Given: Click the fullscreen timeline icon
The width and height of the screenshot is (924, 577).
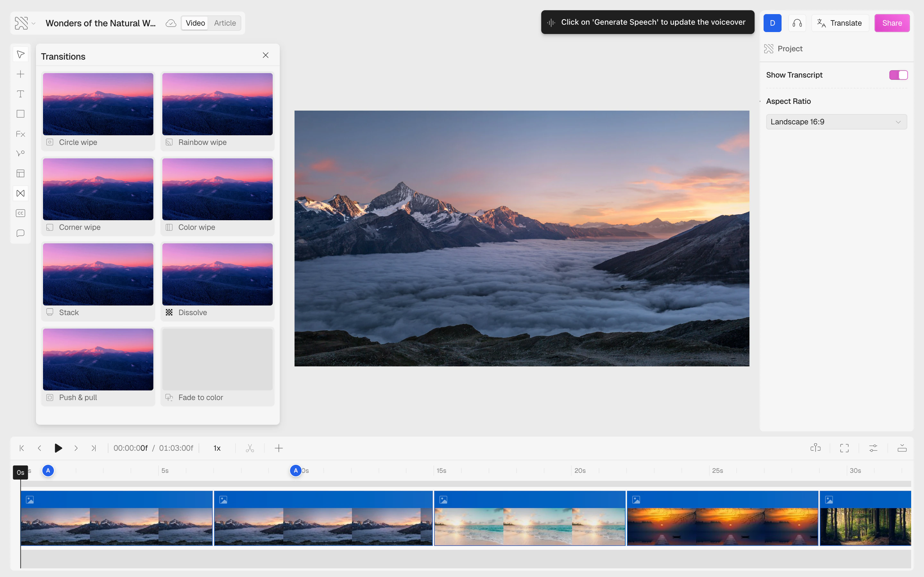Looking at the screenshot, I should click(844, 448).
